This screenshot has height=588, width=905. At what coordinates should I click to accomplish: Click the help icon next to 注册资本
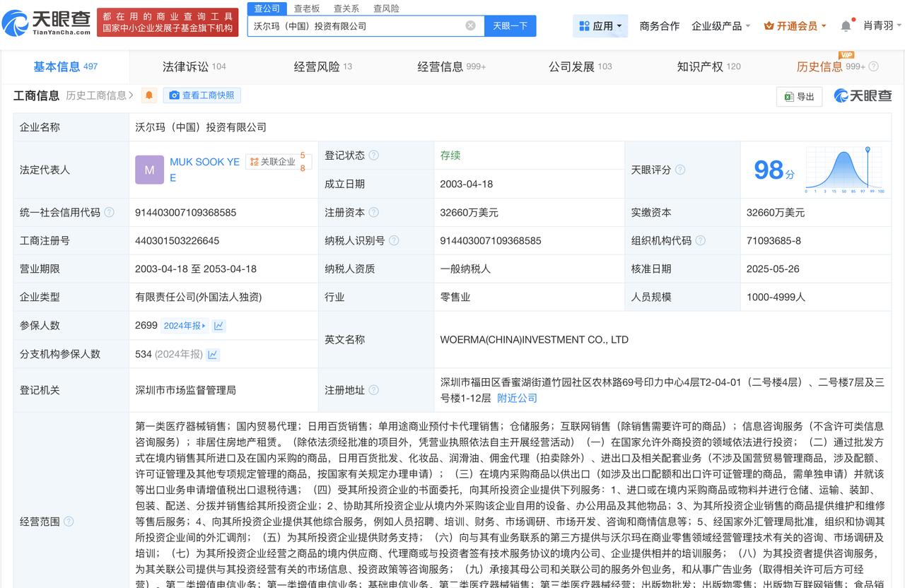tap(373, 212)
